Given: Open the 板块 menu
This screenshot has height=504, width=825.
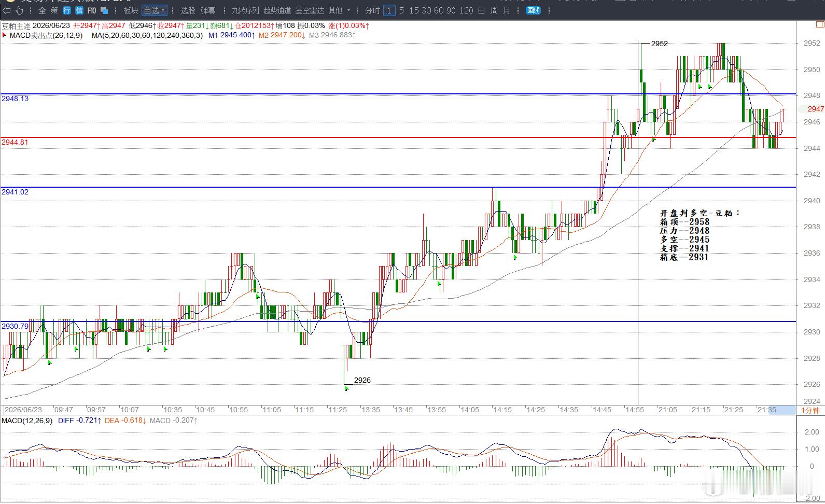Looking at the screenshot, I should point(131,10).
